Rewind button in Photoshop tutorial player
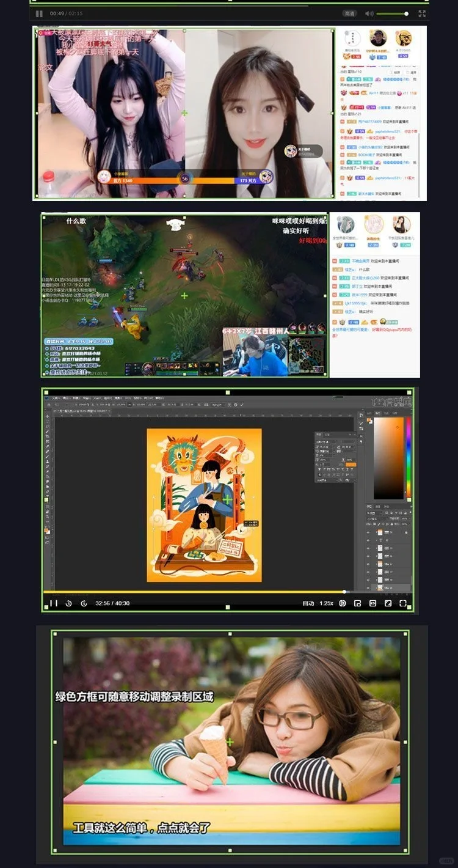The height and width of the screenshot is (868, 458). pos(68,603)
